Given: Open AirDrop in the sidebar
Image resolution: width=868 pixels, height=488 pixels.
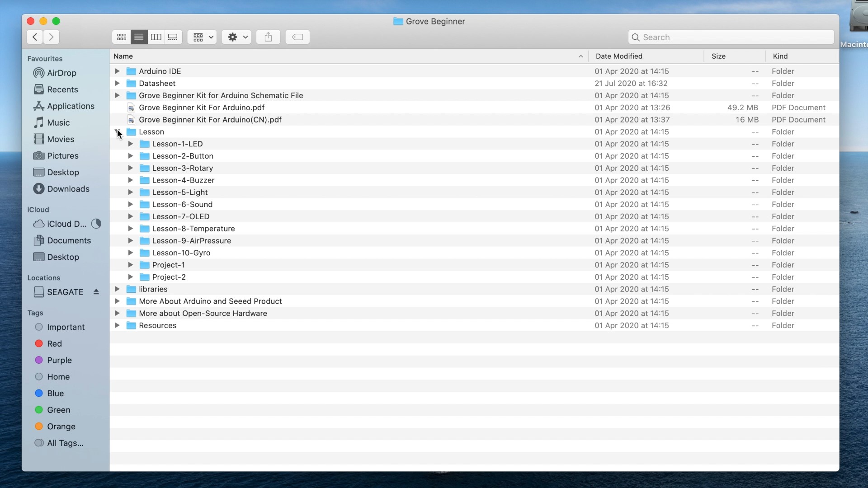Looking at the screenshot, I should pos(61,73).
